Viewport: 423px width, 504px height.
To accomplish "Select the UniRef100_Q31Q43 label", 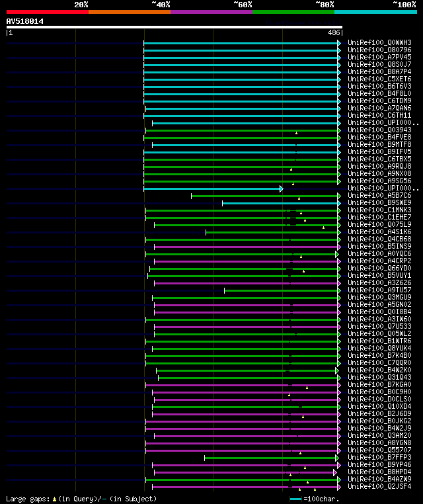I will point(379,378).
